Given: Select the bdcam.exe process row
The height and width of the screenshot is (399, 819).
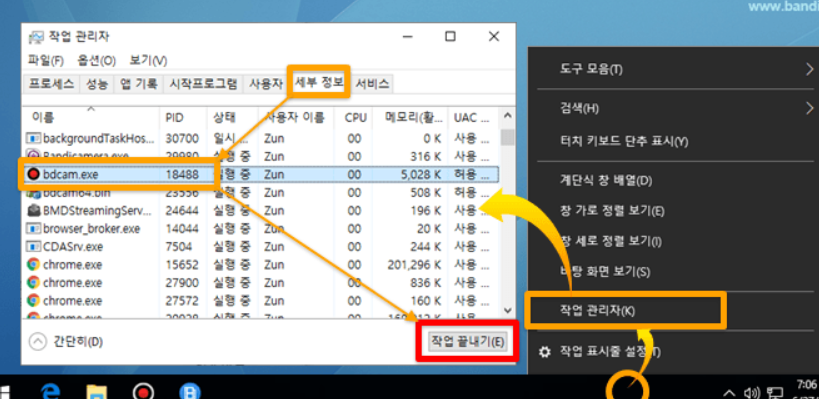Looking at the screenshot, I should [261, 174].
